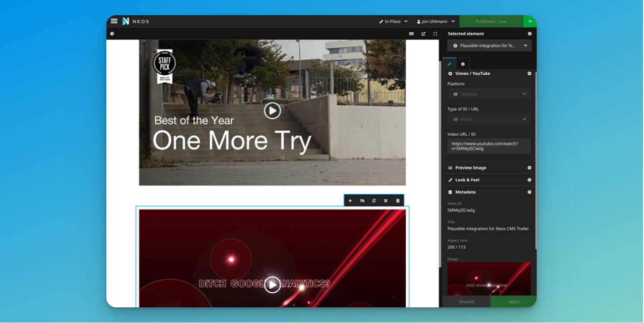This screenshot has width=644, height=323.
Task: Expand the Preview Image section
Action: point(529,168)
